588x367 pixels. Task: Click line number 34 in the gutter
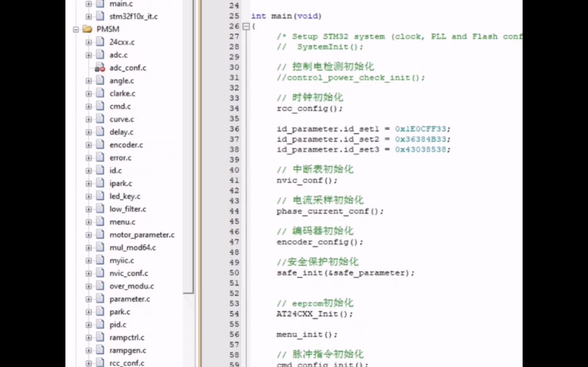click(234, 108)
